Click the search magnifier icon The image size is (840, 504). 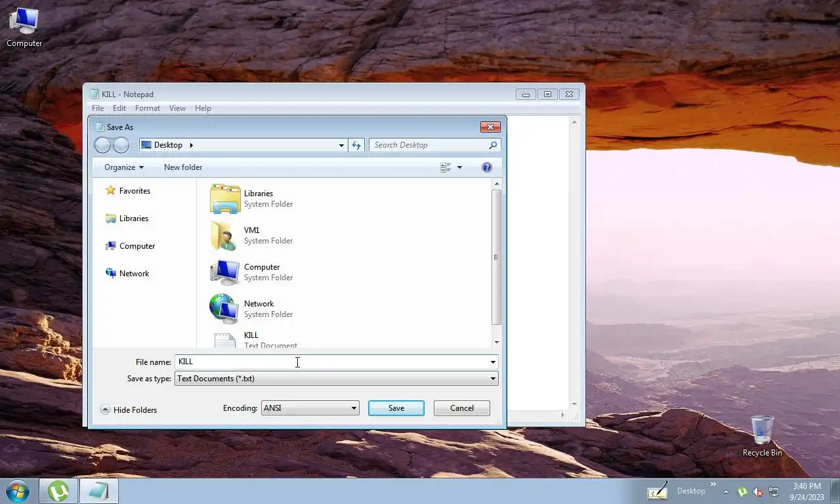click(493, 145)
